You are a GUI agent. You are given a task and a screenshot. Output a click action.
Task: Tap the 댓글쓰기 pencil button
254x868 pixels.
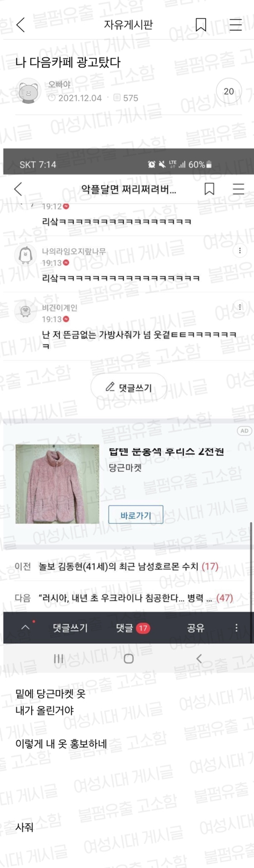click(129, 387)
